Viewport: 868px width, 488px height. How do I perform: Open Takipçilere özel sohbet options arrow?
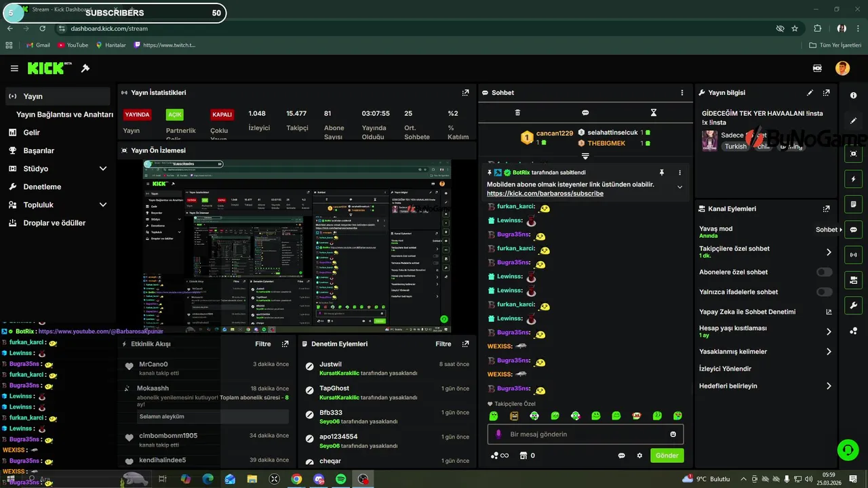coord(829,252)
